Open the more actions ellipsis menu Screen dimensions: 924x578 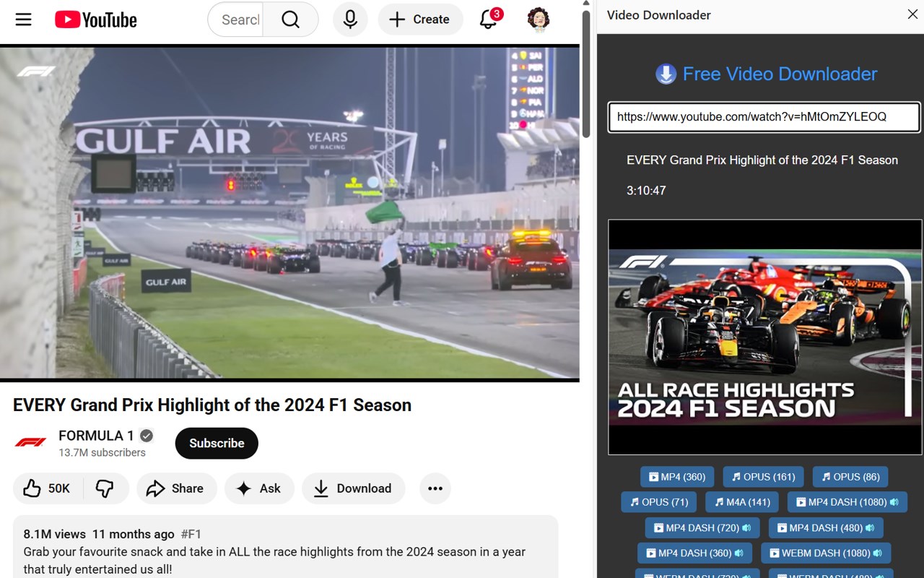tap(435, 488)
